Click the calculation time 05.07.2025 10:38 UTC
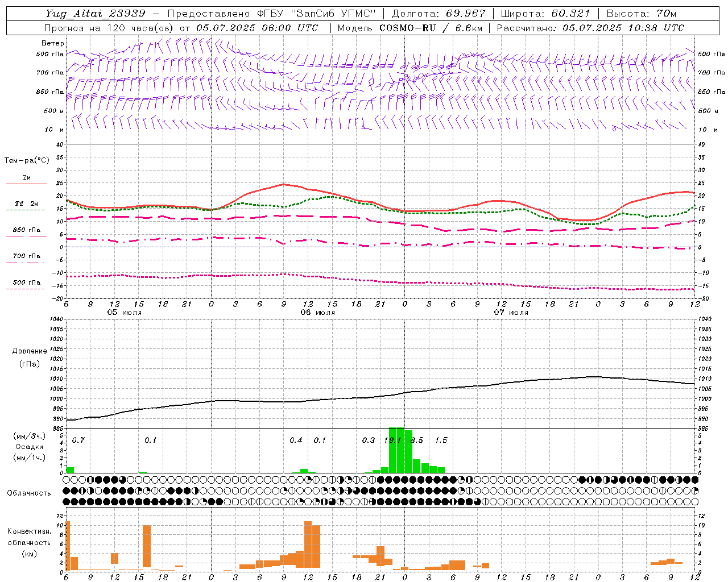Image resolution: width=728 pixels, height=582 pixels. coord(623,28)
